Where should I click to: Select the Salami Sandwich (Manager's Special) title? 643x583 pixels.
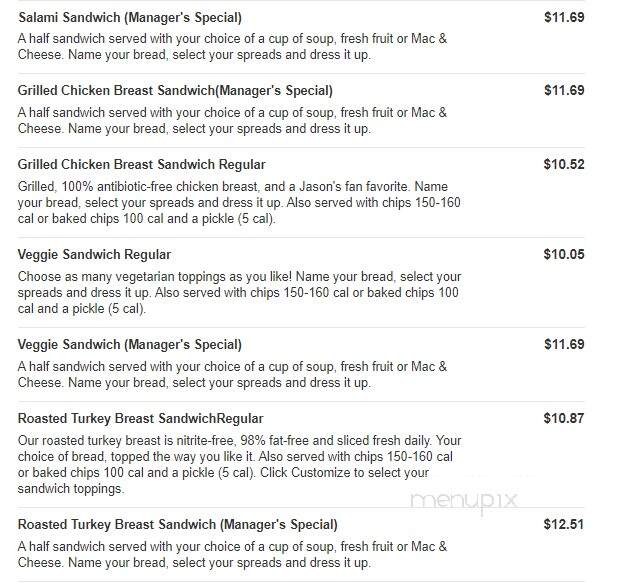[130, 18]
